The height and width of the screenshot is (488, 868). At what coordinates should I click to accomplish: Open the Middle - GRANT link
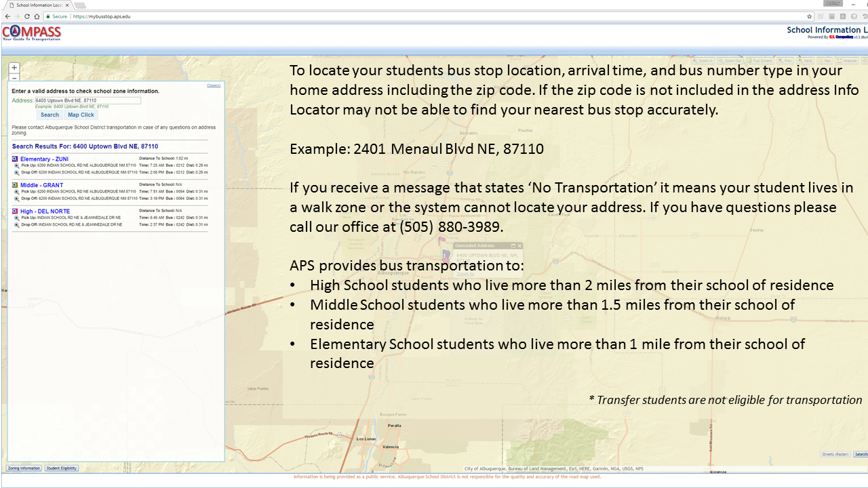tap(41, 185)
